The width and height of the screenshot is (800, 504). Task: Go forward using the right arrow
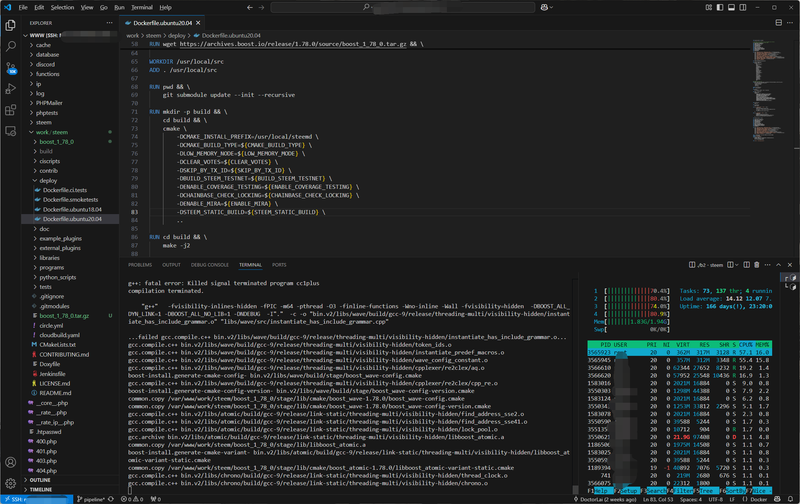[262, 7]
